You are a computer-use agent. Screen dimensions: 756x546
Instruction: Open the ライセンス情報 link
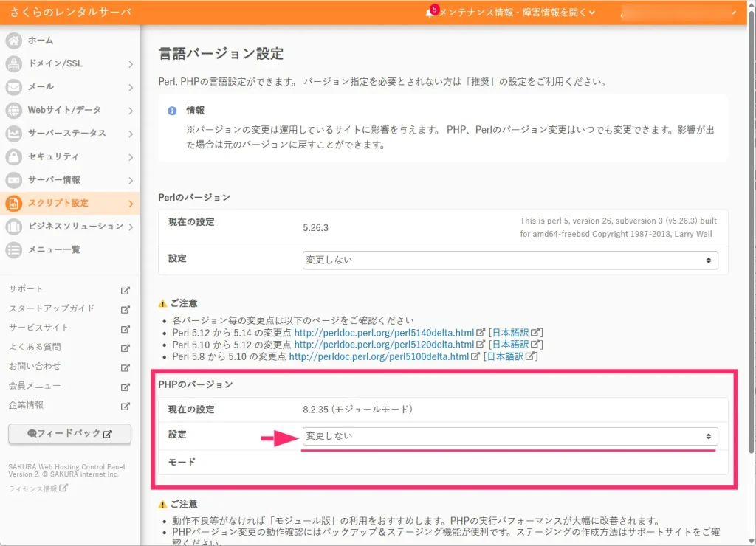pyautogui.click(x=32, y=488)
